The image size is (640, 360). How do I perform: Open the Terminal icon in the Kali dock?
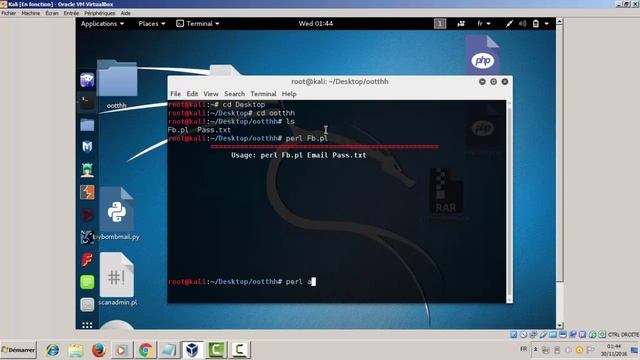(x=87, y=102)
